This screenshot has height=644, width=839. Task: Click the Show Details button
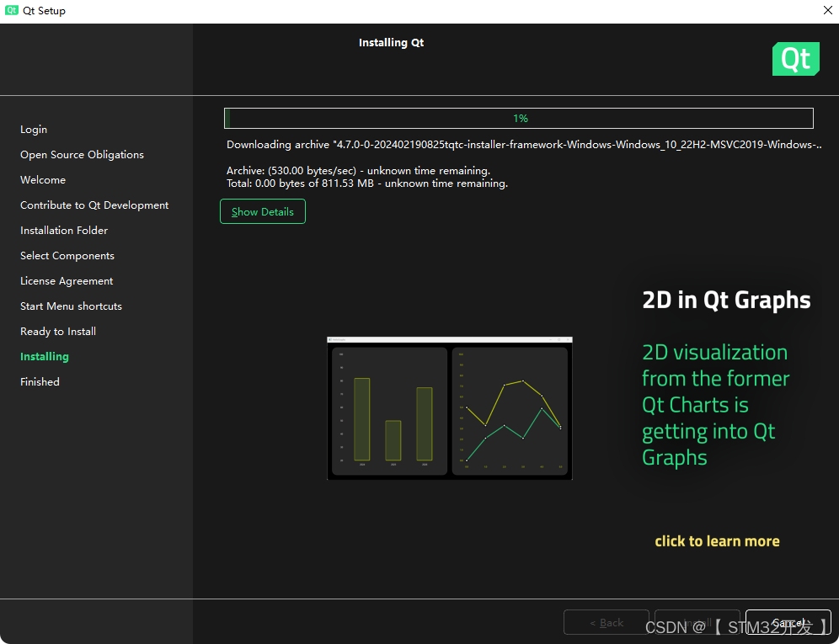click(263, 211)
